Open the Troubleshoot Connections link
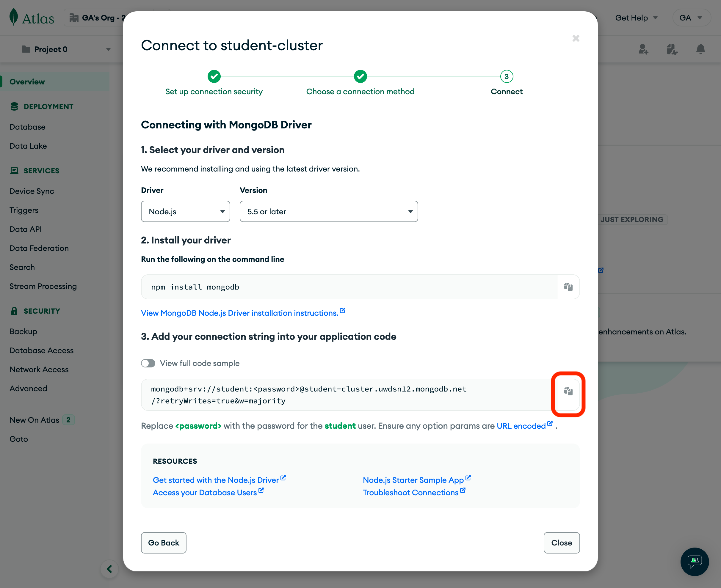The height and width of the screenshot is (588, 721). pyautogui.click(x=410, y=493)
